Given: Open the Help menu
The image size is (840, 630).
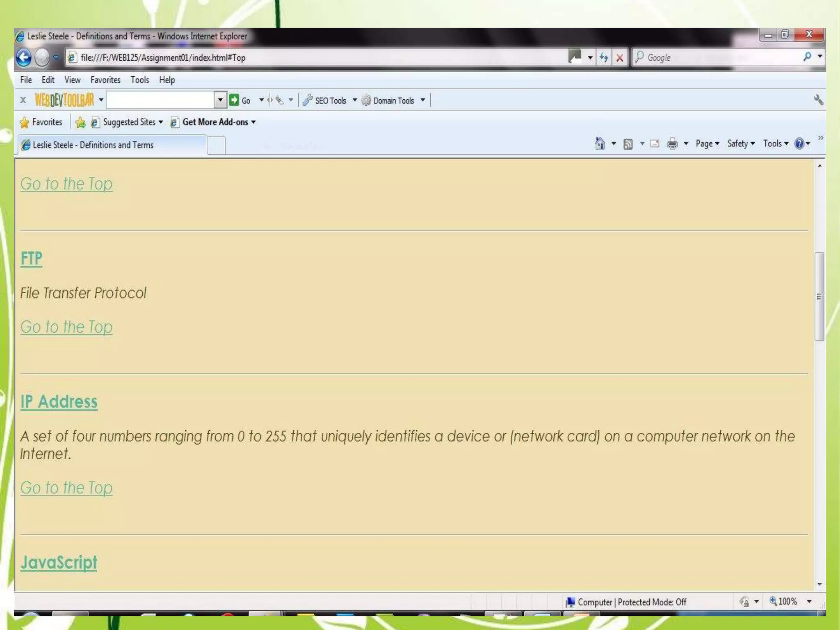Looking at the screenshot, I should [167, 80].
